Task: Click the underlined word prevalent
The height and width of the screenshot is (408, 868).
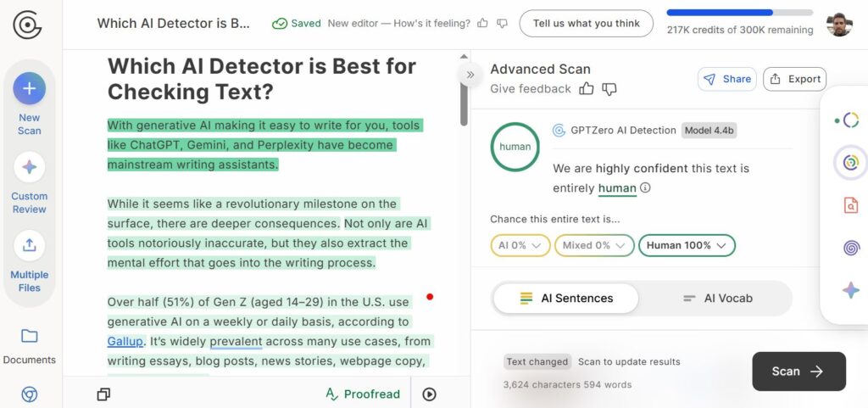Action: pyautogui.click(x=236, y=342)
